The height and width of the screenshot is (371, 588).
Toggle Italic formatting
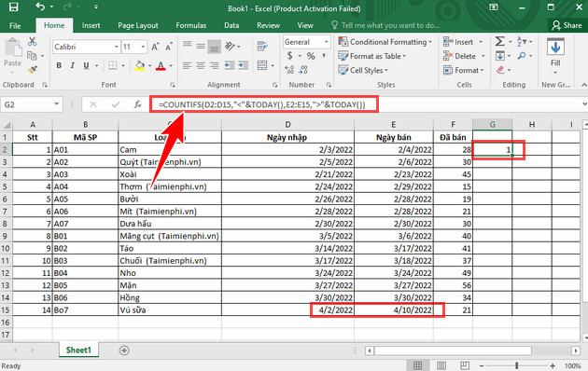73,65
